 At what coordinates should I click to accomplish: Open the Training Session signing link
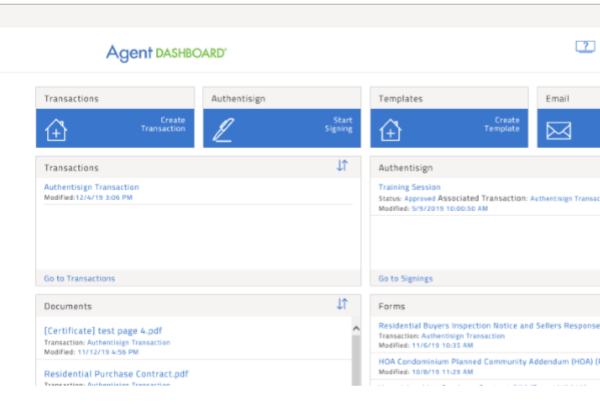pyautogui.click(x=409, y=187)
